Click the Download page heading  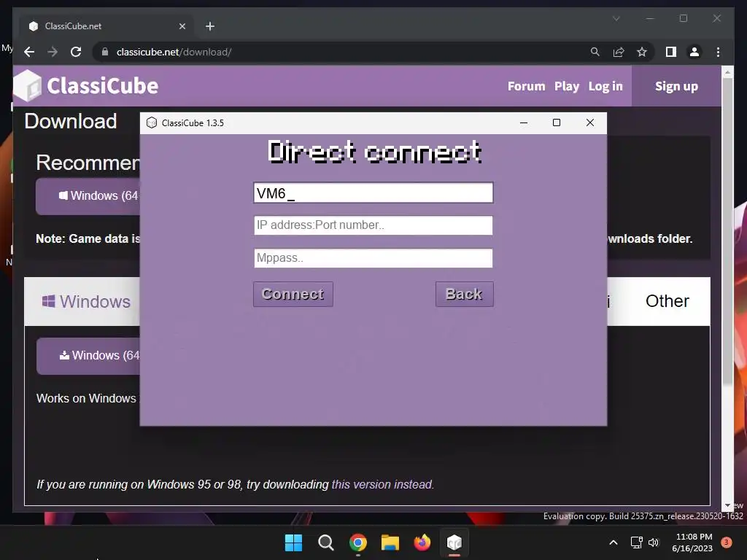pos(71,122)
